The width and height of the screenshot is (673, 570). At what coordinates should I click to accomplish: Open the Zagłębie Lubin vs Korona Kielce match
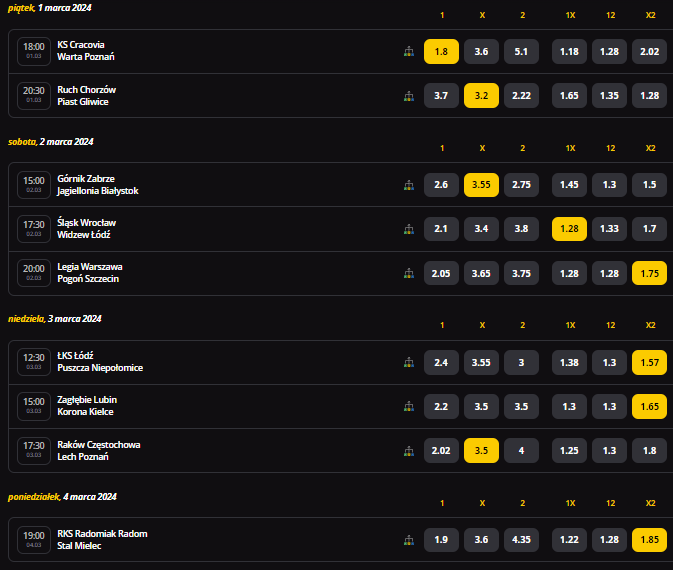click(x=87, y=406)
